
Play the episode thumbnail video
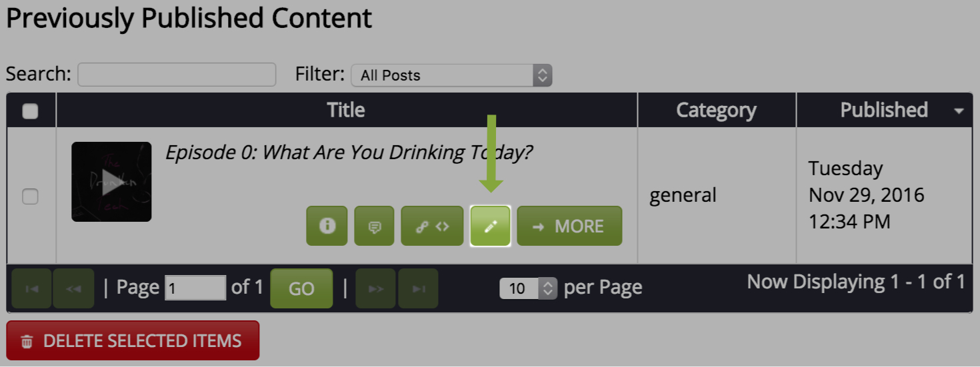[111, 182]
